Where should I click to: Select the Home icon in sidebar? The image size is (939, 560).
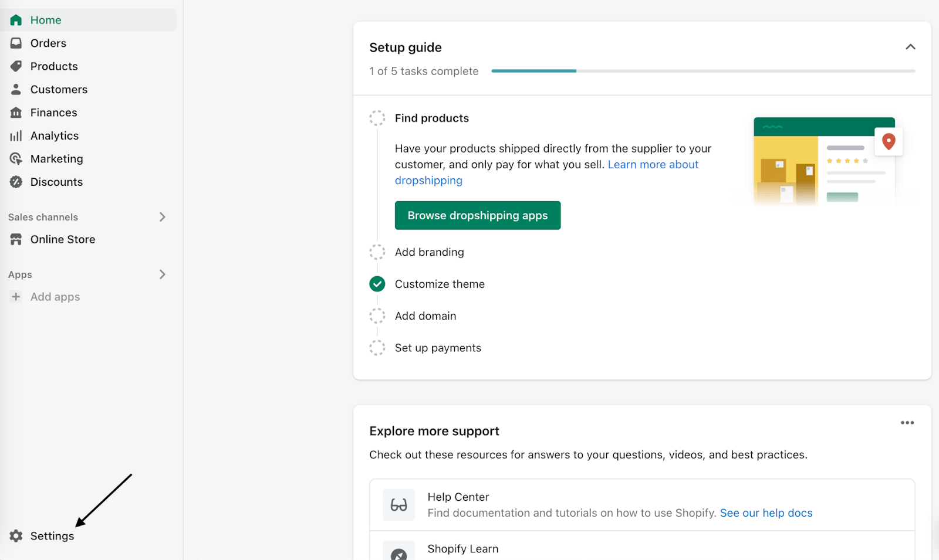click(x=16, y=19)
